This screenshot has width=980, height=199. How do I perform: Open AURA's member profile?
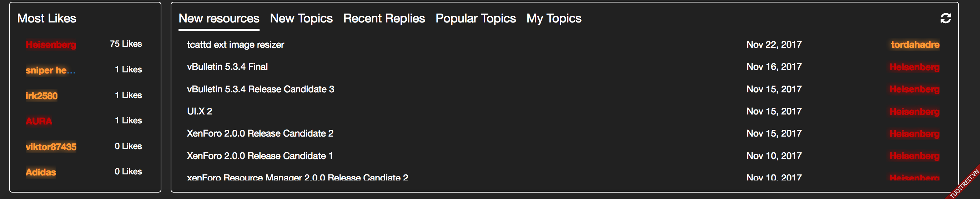pyautogui.click(x=39, y=121)
